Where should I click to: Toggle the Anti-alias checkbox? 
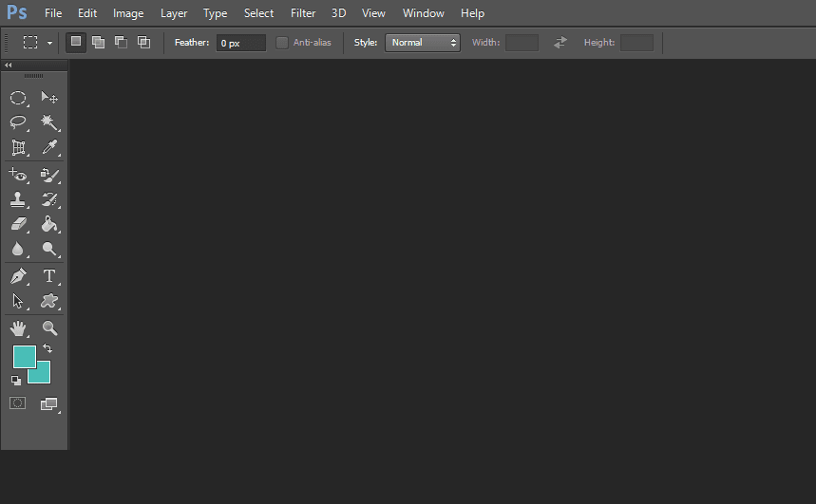click(x=282, y=43)
